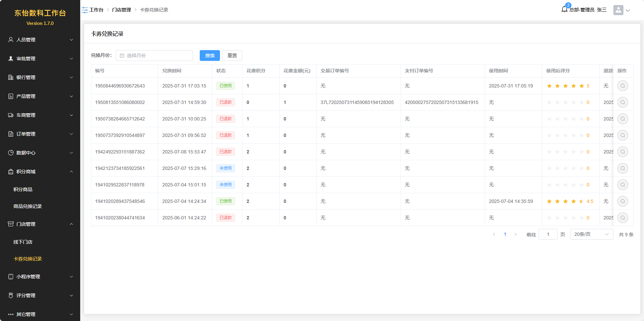Click the blue 搜索 button
This screenshot has height=321, width=644.
click(210, 56)
